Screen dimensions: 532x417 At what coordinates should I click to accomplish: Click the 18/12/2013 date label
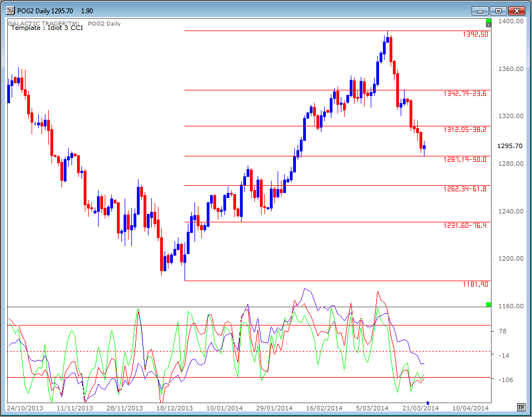175,408
